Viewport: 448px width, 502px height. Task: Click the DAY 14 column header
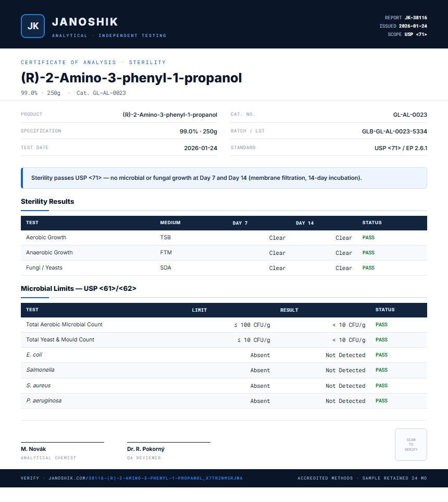click(305, 223)
